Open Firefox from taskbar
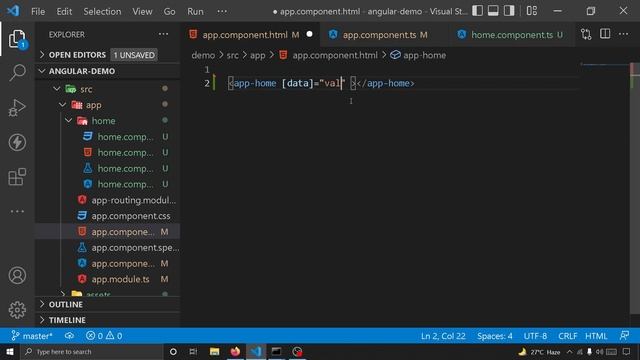Screen dimensions: 640x360 [x=235, y=351]
